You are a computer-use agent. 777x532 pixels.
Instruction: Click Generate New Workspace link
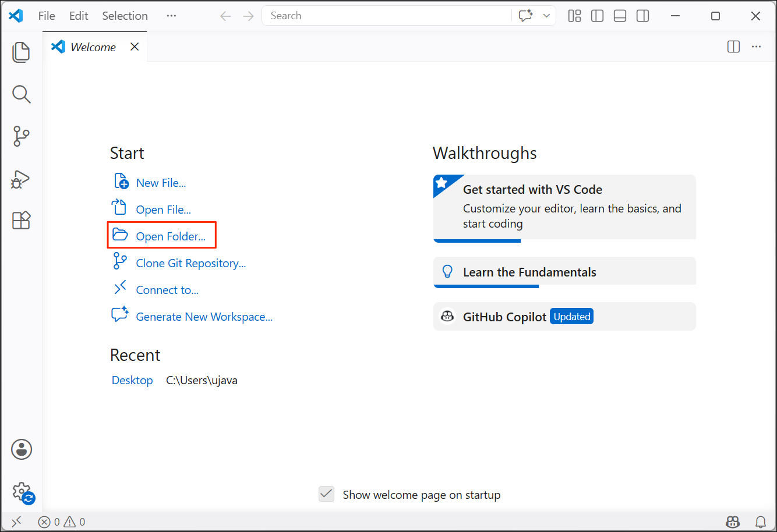point(204,317)
